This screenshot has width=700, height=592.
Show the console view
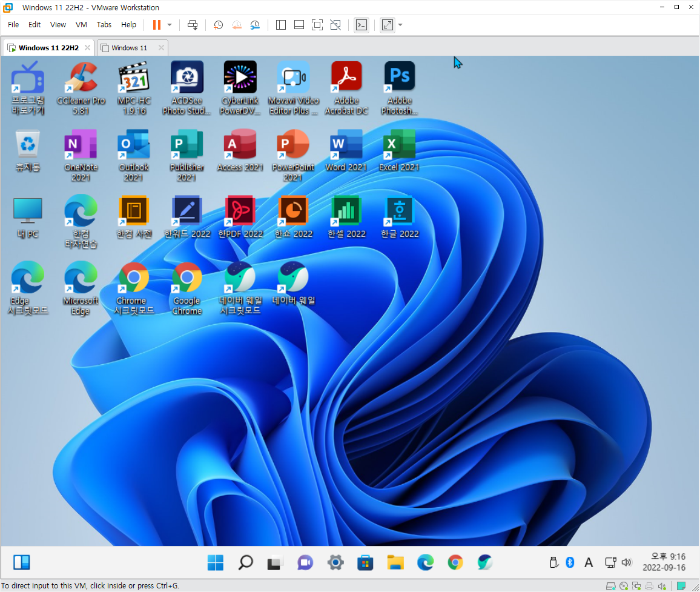(x=361, y=25)
